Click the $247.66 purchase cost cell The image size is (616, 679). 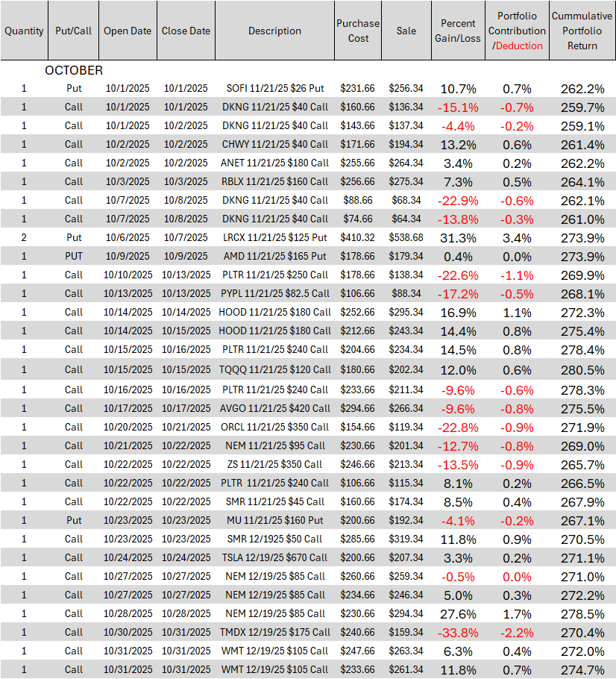point(357,651)
